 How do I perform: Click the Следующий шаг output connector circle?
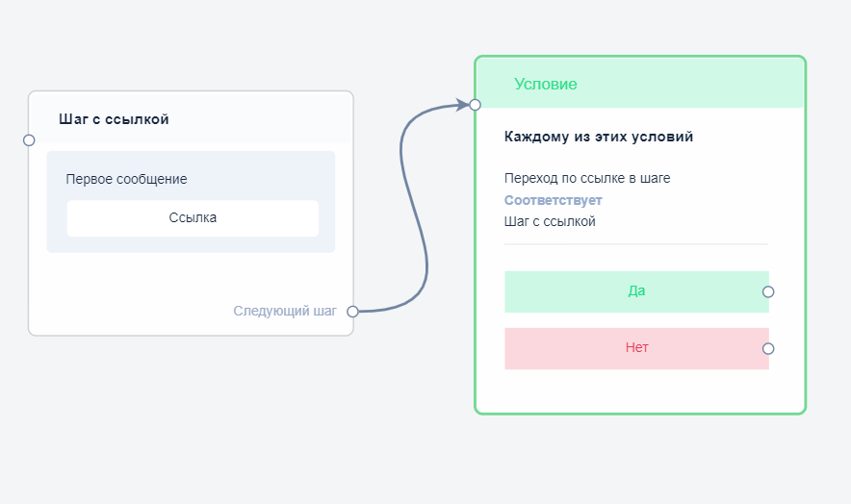click(352, 311)
